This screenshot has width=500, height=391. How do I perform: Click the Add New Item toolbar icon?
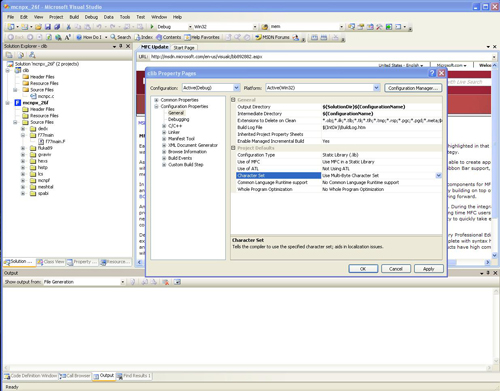coord(25,27)
